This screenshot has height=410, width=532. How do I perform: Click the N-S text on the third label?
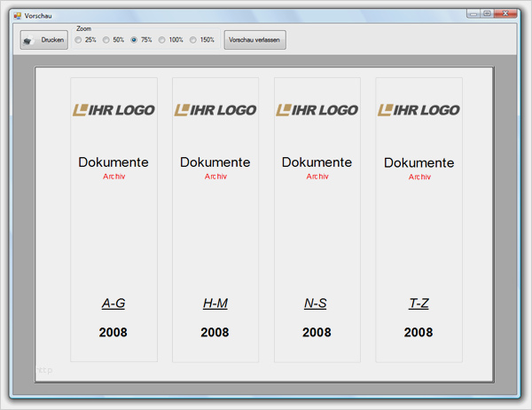[316, 304]
